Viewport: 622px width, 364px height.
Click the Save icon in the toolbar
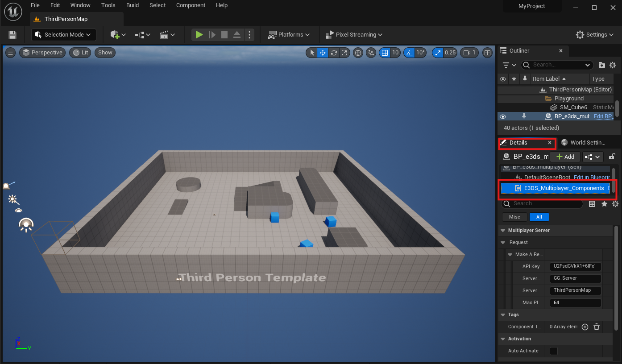point(12,35)
